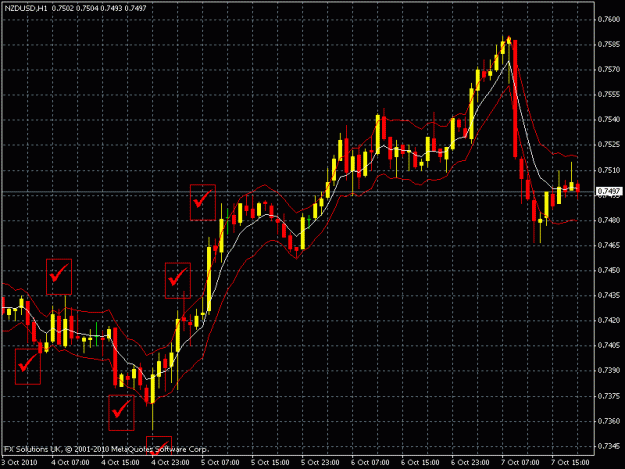
Task: Click the 0.7420 price axis label
Action: point(609,320)
